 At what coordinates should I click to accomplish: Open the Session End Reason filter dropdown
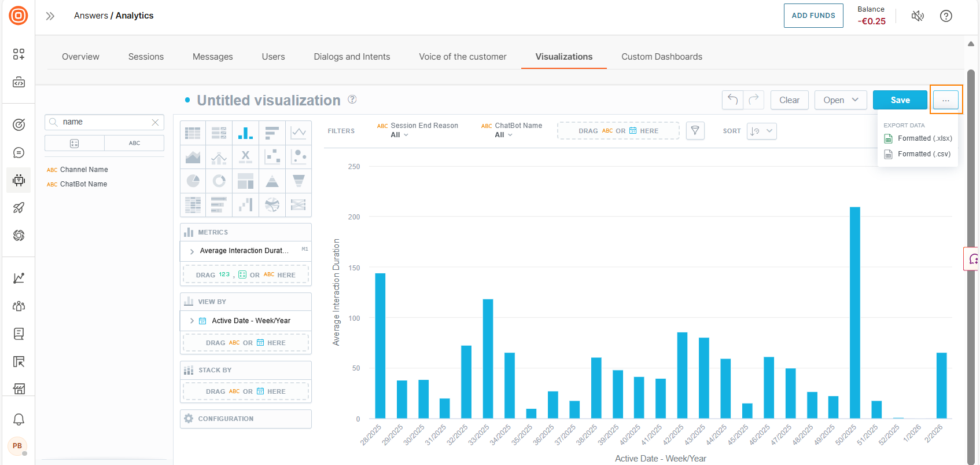coord(417,130)
